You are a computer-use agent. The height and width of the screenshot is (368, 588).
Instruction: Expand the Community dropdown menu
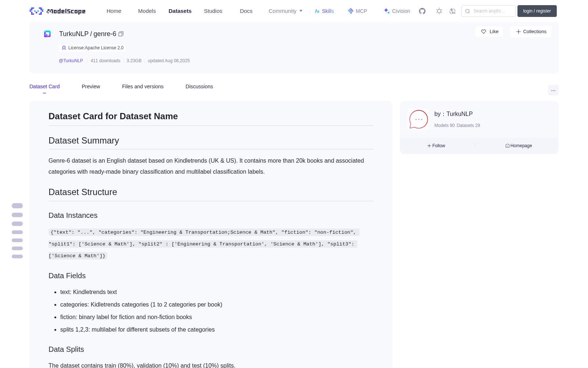coord(286,11)
